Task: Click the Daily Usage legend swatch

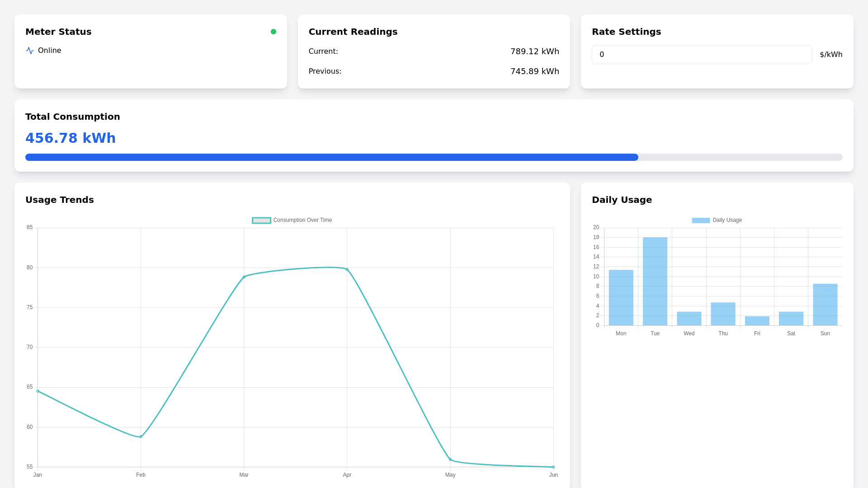Action: [x=699, y=220]
